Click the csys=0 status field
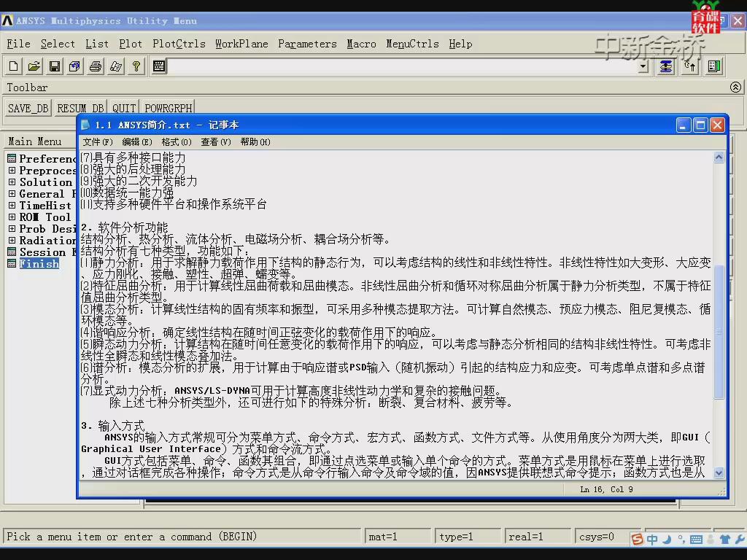The width and height of the screenshot is (747, 560). (603, 537)
